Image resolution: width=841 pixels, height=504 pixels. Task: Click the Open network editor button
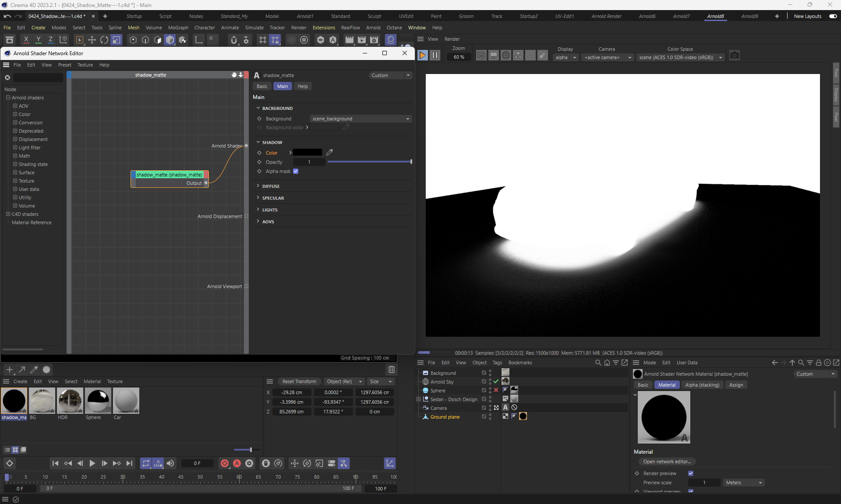pyautogui.click(x=667, y=462)
